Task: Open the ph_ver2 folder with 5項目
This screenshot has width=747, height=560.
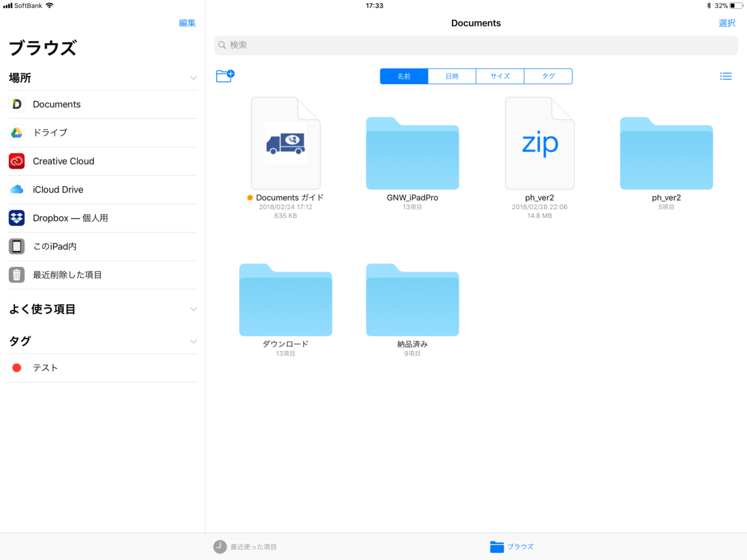Action: click(x=667, y=153)
